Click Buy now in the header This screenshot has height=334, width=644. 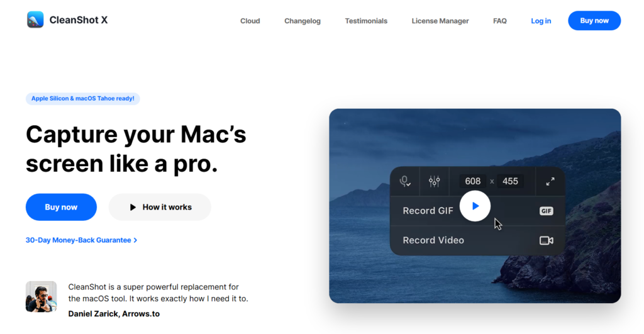(x=594, y=21)
